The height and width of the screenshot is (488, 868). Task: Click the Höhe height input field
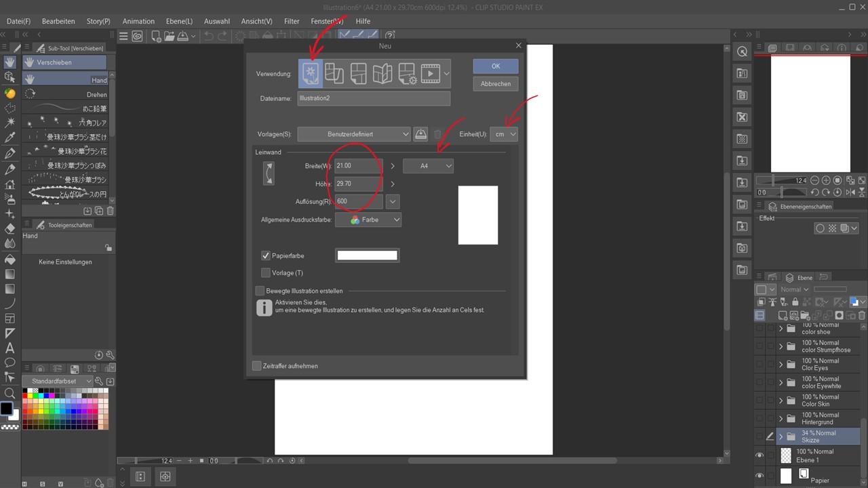point(359,183)
